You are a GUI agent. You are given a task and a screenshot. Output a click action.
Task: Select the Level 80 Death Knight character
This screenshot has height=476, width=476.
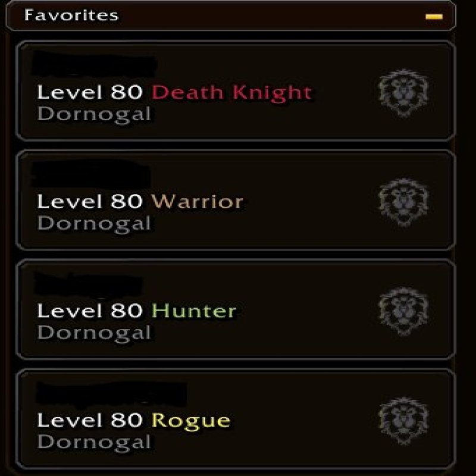click(236, 91)
